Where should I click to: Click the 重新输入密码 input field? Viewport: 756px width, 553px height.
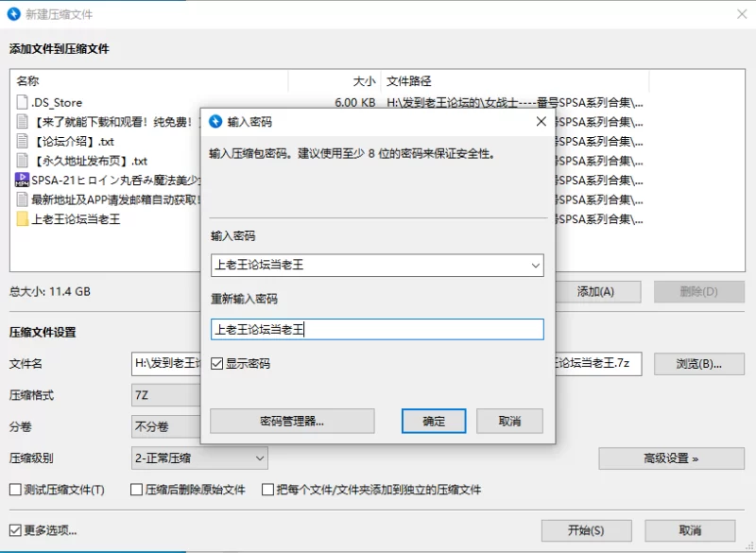pos(377,329)
